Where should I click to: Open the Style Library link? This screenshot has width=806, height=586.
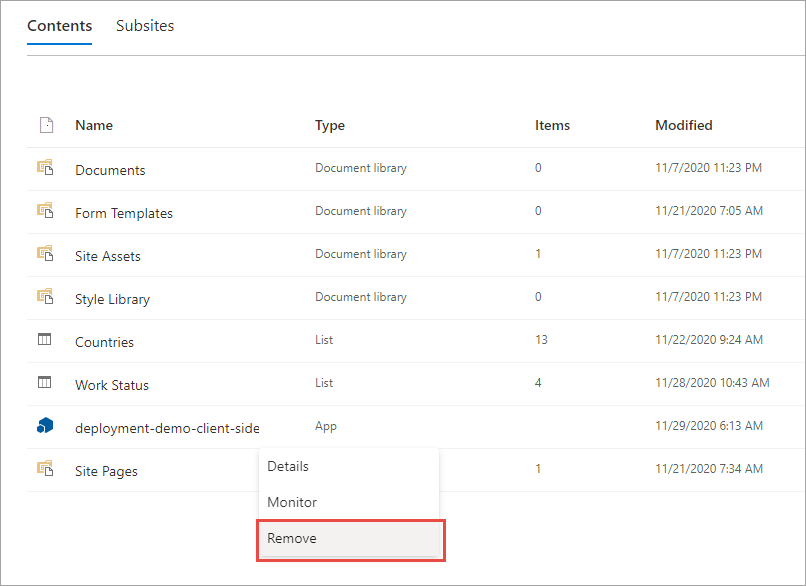click(112, 299)
